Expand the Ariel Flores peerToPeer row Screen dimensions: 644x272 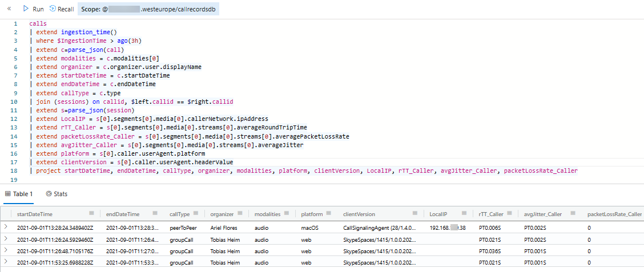(x=6, y=227)
